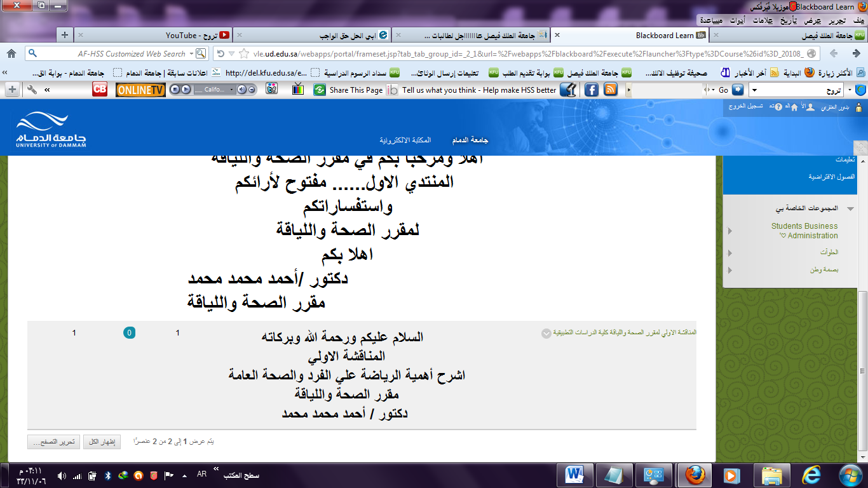Click the Facebook icon in the toolbar

[591, 90]
